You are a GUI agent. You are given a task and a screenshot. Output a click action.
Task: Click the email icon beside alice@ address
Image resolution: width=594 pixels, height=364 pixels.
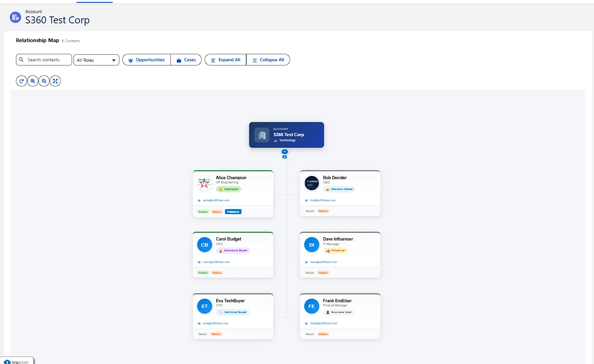(199, 200)
